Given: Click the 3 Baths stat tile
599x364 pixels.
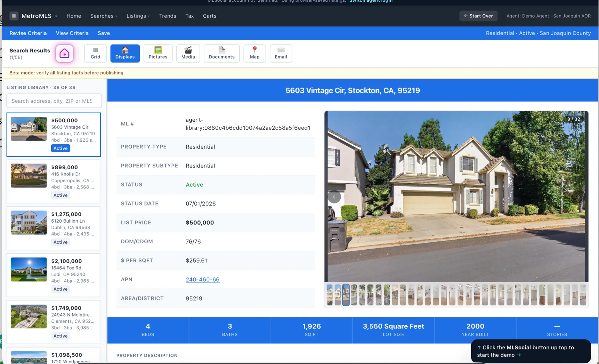Looking at the screenshot, I should point(230,330).
